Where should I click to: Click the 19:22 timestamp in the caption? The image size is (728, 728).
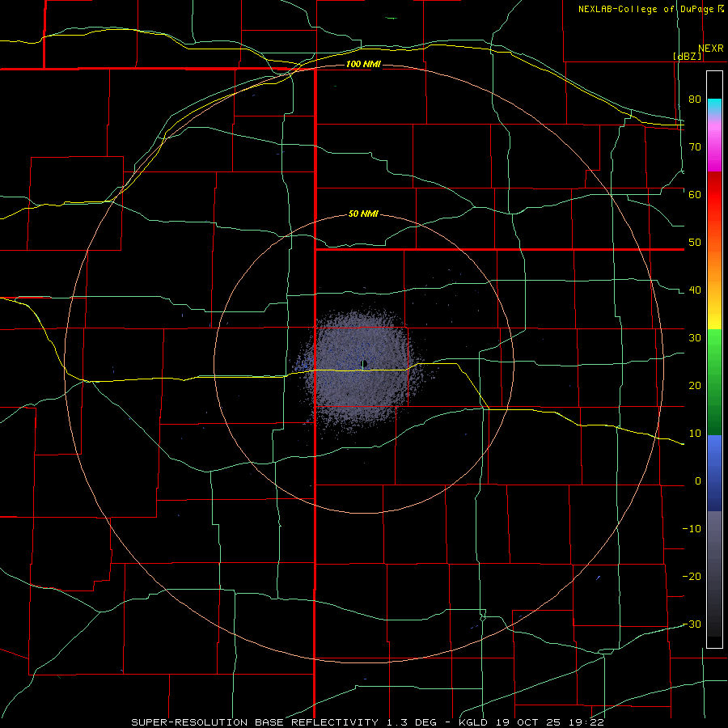pos(587,722)
